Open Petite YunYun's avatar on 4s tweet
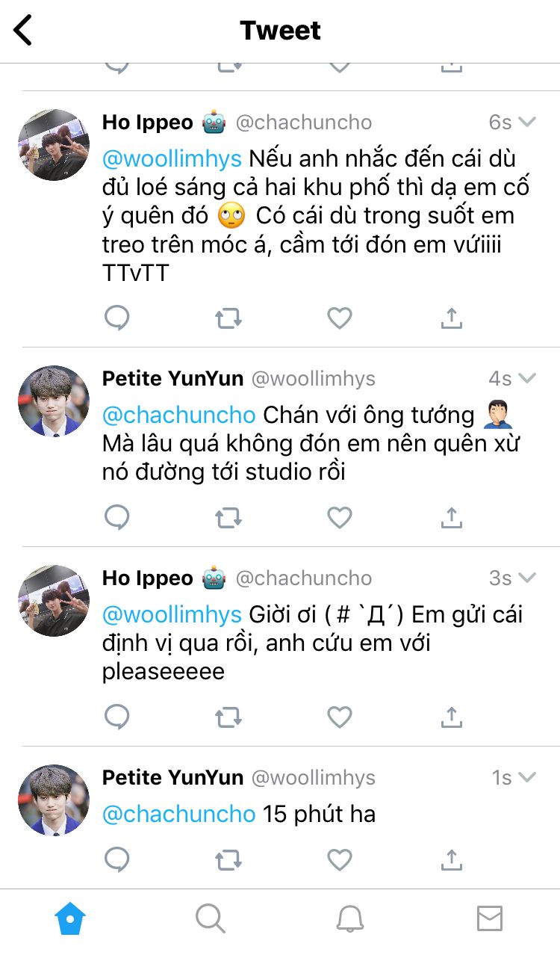The width and height of the screenshot is (560, 964). click(x=54, y=401)
